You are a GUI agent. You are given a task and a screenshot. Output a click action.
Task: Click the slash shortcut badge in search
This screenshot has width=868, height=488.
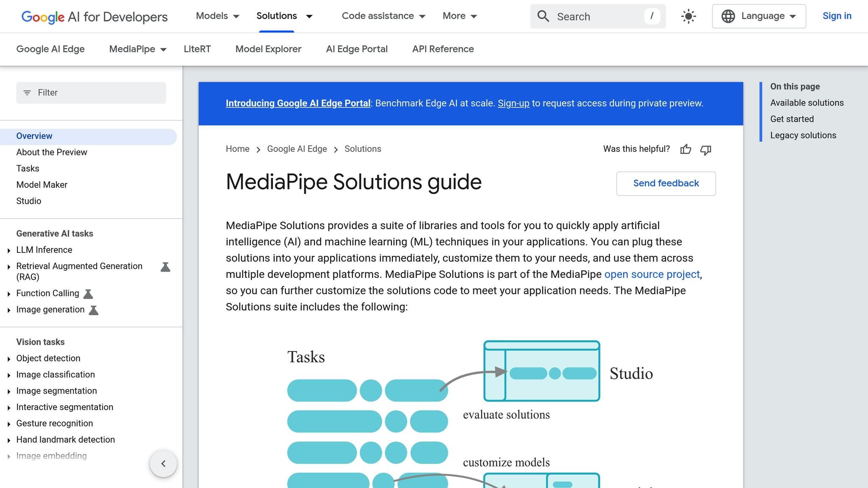coord(652,16)
